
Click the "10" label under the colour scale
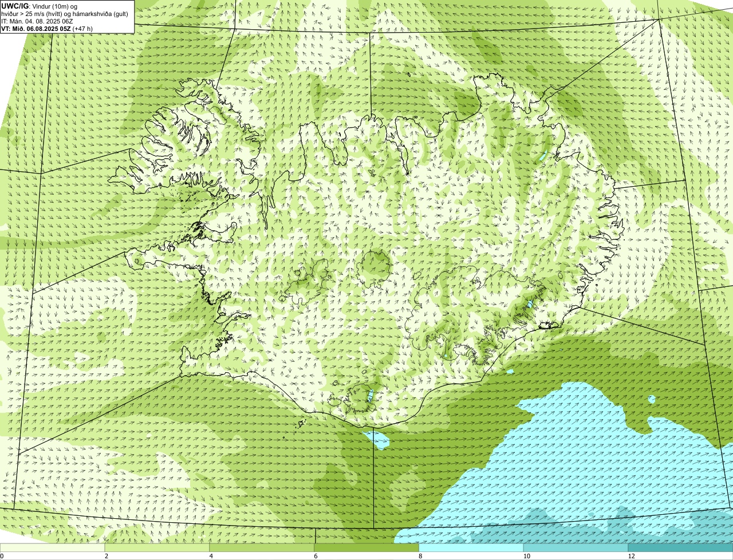click(526, 556)
